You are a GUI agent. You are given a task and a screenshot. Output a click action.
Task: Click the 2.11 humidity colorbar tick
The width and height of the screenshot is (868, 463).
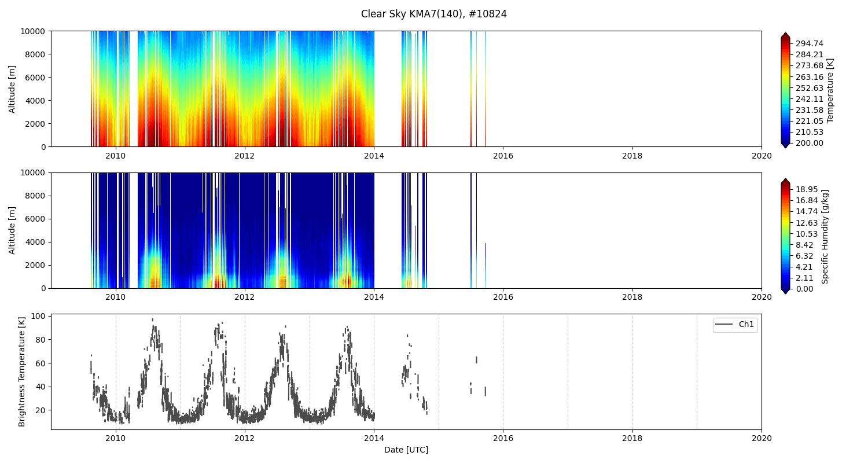tap(804, 278)
